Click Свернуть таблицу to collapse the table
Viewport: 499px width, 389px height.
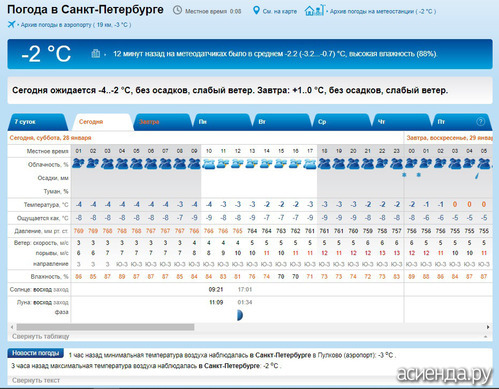tap(41, 336)
